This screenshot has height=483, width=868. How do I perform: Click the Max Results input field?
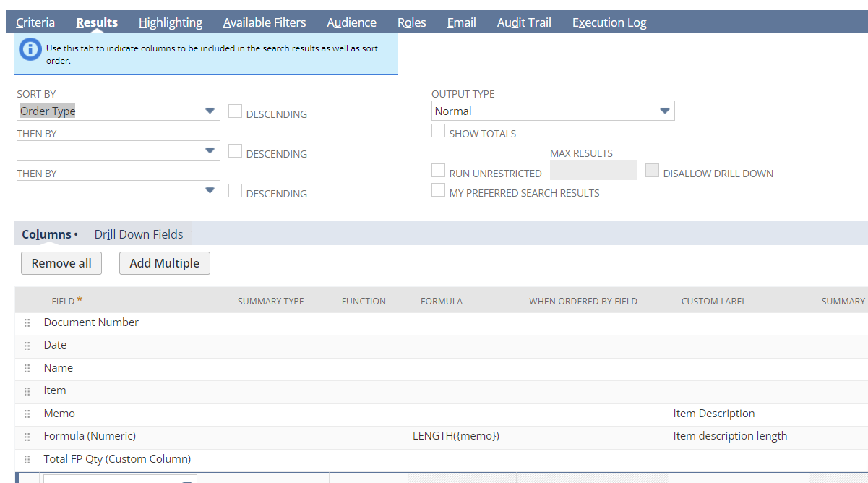click(593, 171)
